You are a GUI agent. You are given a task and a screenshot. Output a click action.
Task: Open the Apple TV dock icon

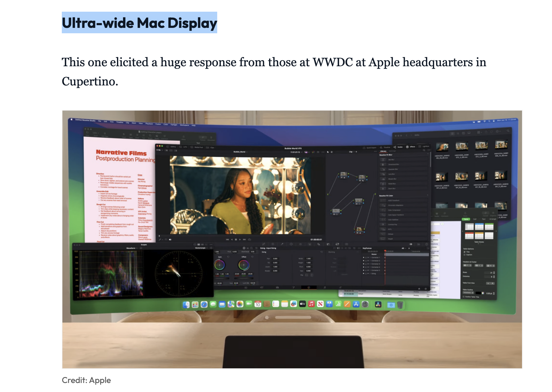click(x=302, y=304)
